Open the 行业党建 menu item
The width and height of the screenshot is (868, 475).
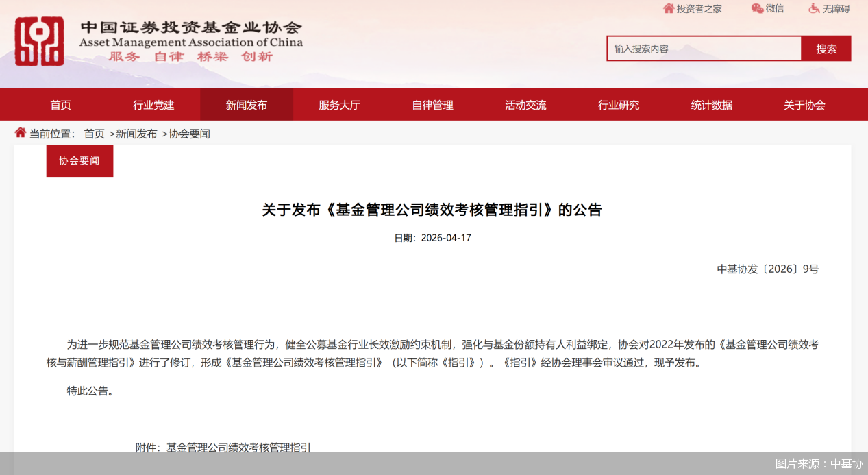pos(153,104)
